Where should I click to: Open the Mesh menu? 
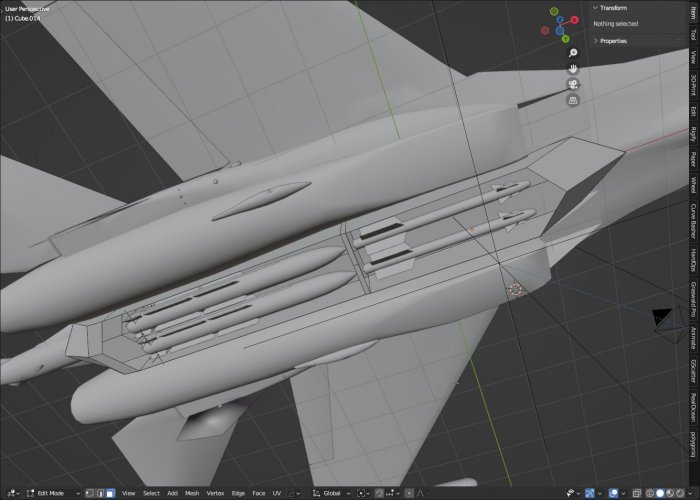(192, 493)
